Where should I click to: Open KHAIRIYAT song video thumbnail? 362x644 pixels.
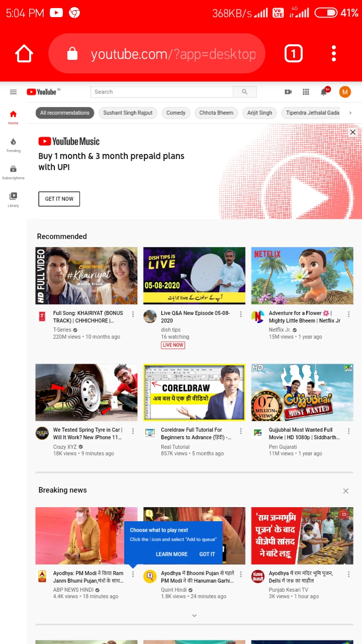[x=86, y=276]
